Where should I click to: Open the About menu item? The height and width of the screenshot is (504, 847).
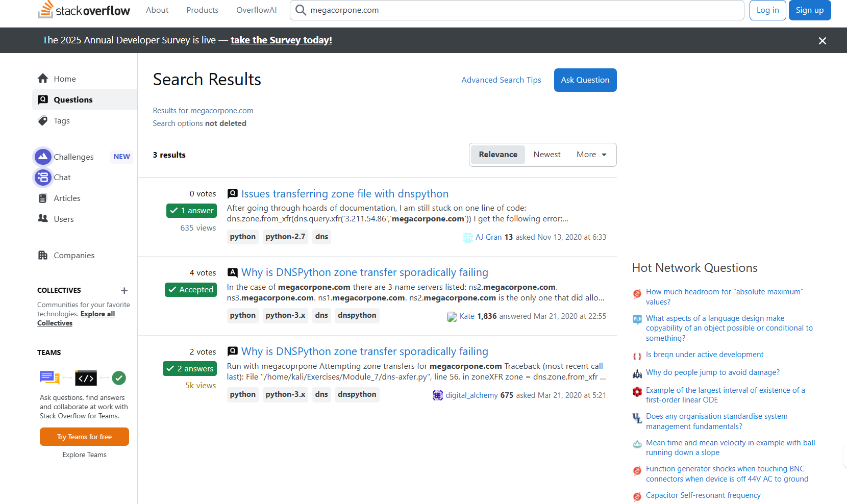click(157, 10)
